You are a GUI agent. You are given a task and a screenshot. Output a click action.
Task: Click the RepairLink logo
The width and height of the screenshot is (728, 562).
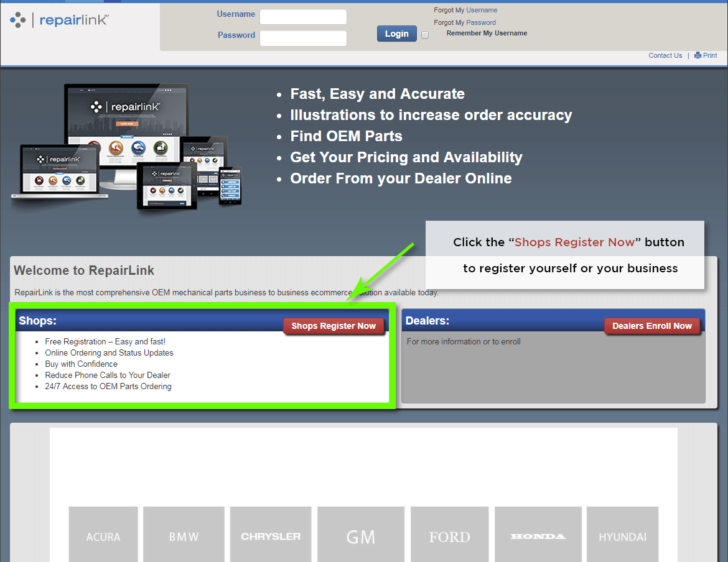pyautogui.click(x=60, y=20)
